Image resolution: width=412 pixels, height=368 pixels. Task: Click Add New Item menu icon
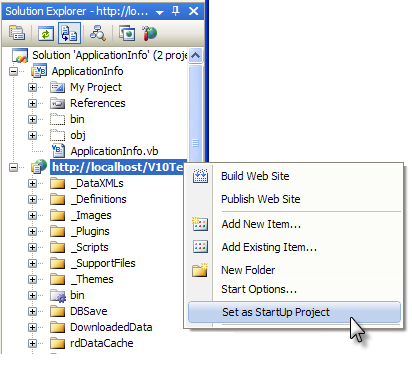pos(200,224)
